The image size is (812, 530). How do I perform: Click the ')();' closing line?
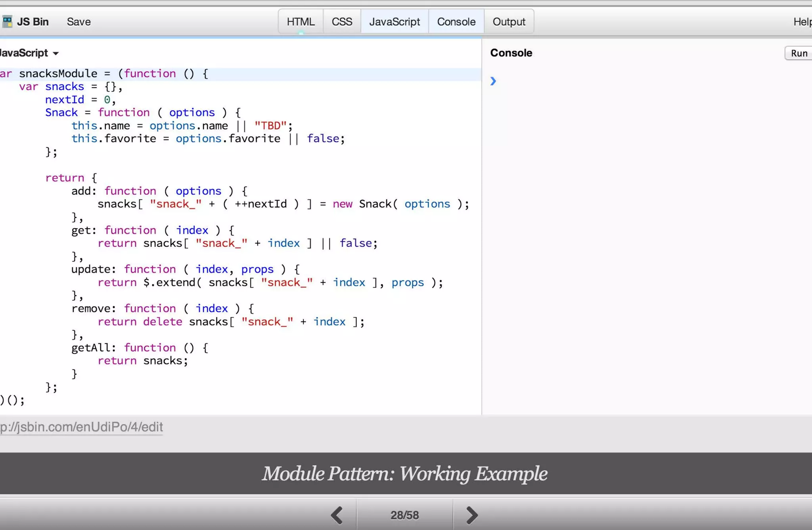[12, 400]
